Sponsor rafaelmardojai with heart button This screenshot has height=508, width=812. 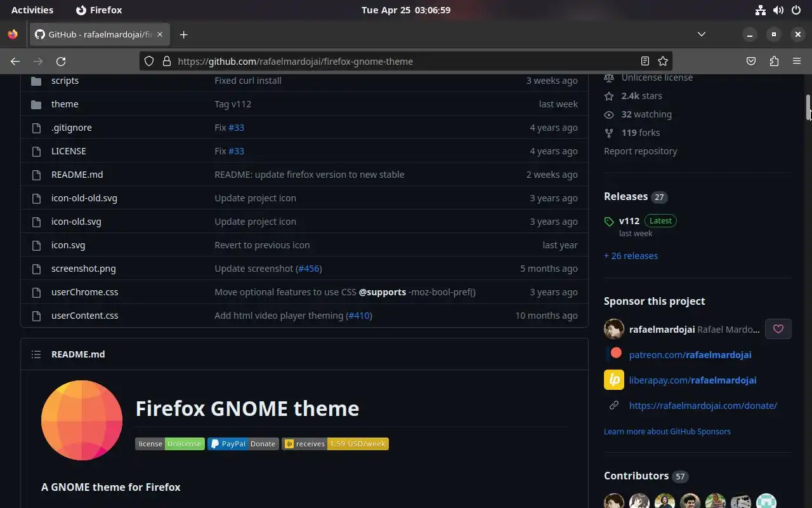click(x=778, y=329)
